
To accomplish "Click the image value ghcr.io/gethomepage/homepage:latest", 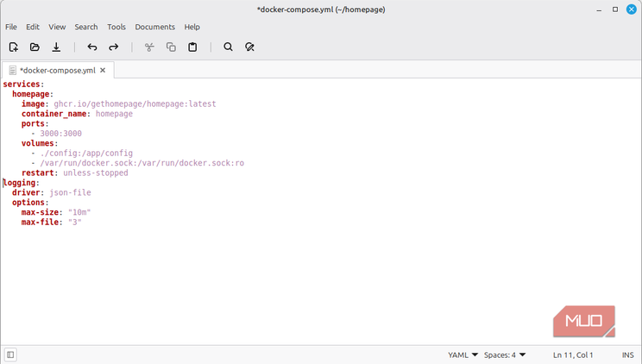I will [135, 104].
